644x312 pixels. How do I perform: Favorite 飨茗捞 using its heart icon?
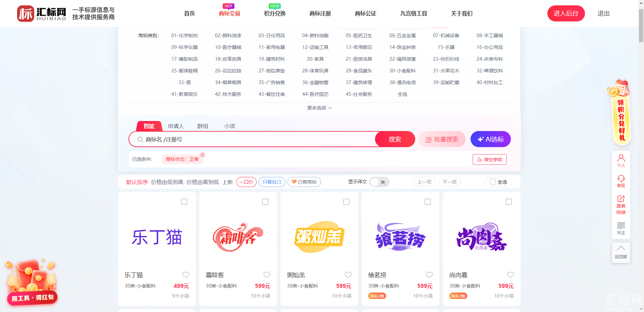click(429, 275)
